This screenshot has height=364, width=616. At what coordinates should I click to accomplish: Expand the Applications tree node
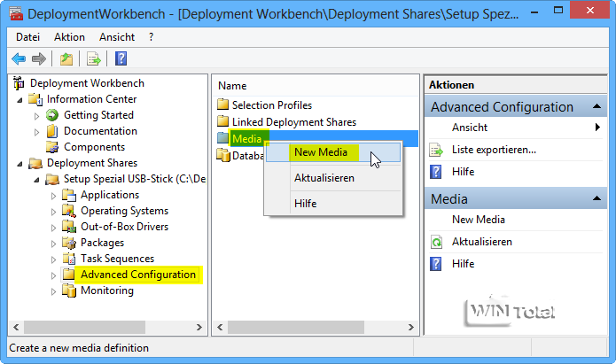[x=53, y=195]
